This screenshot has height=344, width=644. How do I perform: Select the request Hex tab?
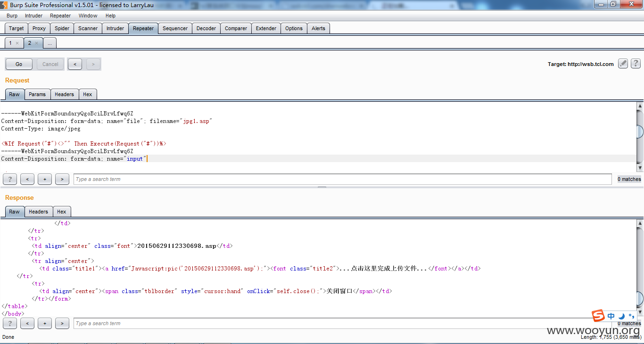88,94
